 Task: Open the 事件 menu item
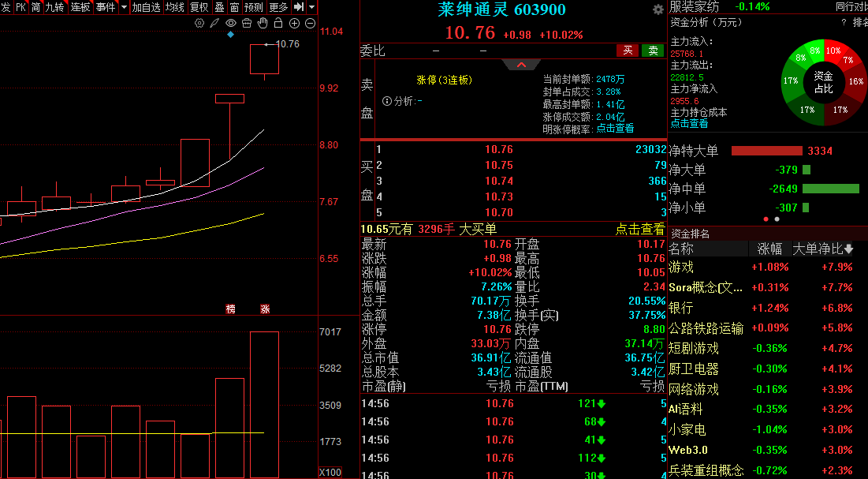(105, 7)
